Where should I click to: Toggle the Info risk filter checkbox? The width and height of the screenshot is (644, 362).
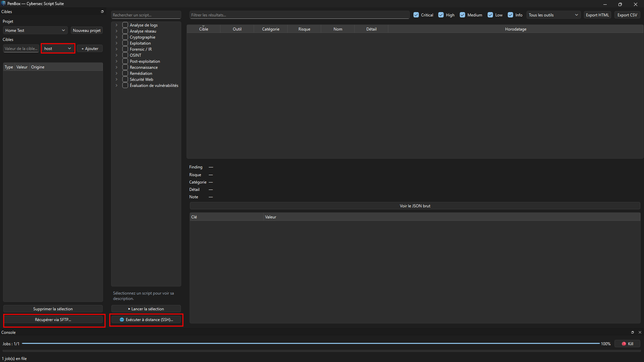[510, 15]
